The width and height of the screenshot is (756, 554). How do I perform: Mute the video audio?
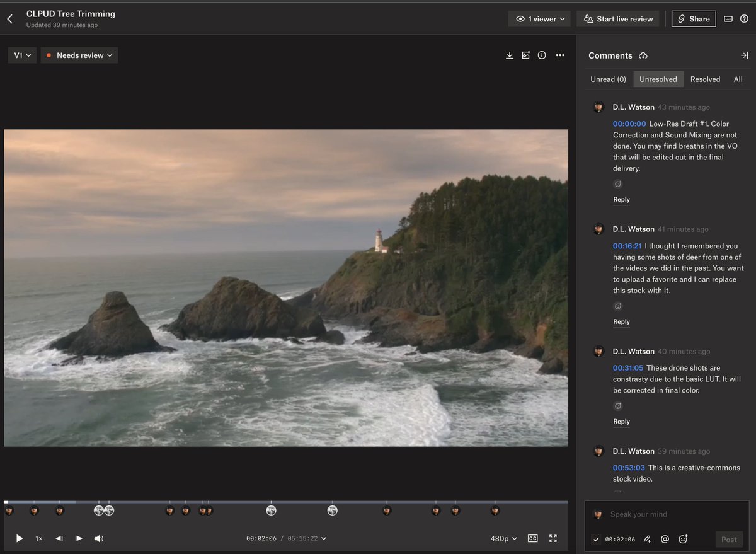pos(99,538)
